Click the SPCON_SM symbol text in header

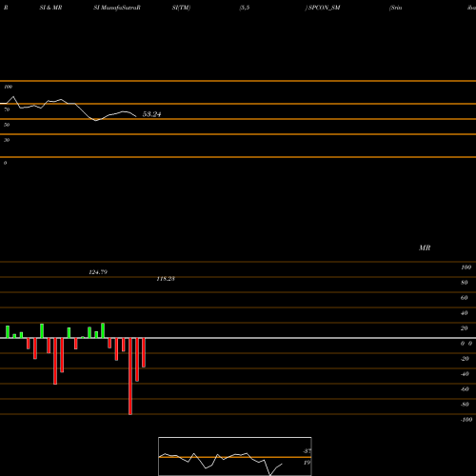point(324,8)
